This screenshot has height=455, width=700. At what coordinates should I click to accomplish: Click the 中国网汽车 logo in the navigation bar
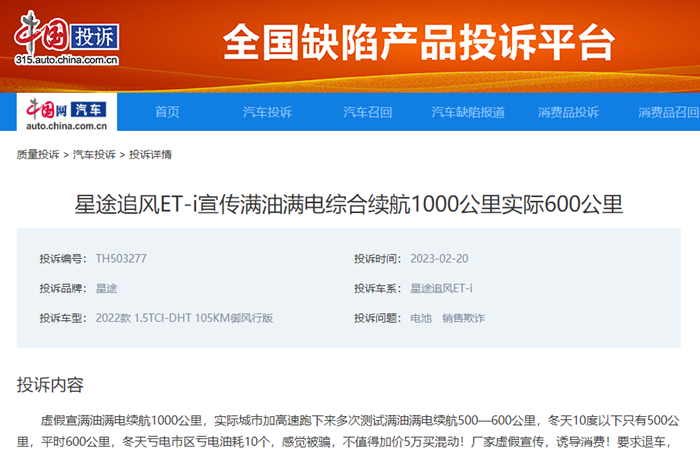tap(67, 113)
